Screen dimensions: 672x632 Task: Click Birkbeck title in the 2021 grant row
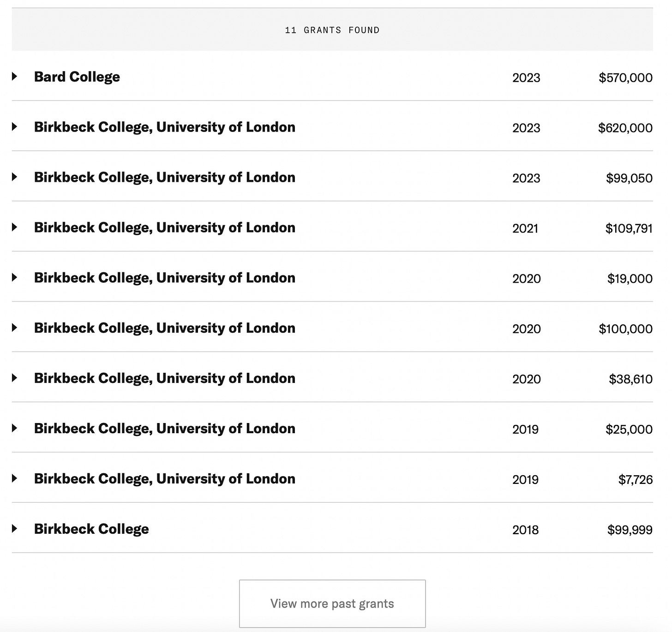165,227
